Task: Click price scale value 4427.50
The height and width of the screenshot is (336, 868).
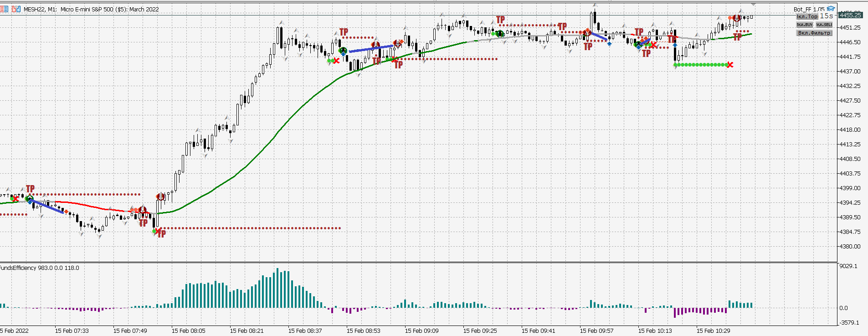Action: 850,100
